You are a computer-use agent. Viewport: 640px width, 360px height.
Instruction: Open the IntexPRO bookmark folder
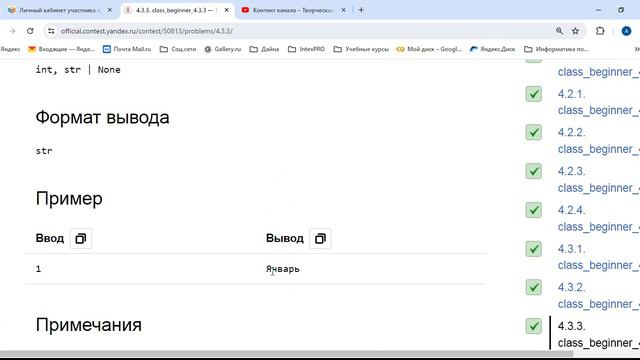tap(307, 49)
